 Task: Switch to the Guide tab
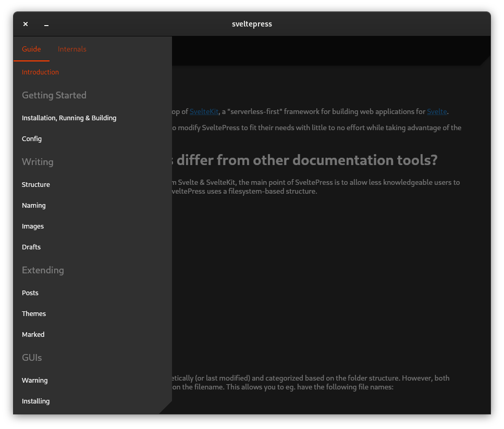click(x=31, y=49)
